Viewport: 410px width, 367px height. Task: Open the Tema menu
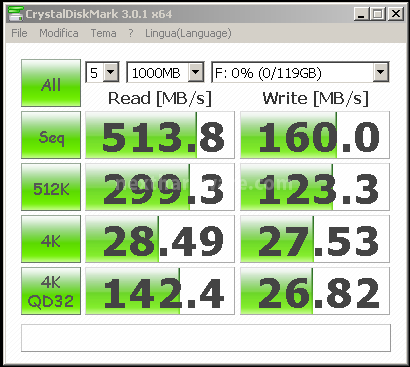[104, 33]
